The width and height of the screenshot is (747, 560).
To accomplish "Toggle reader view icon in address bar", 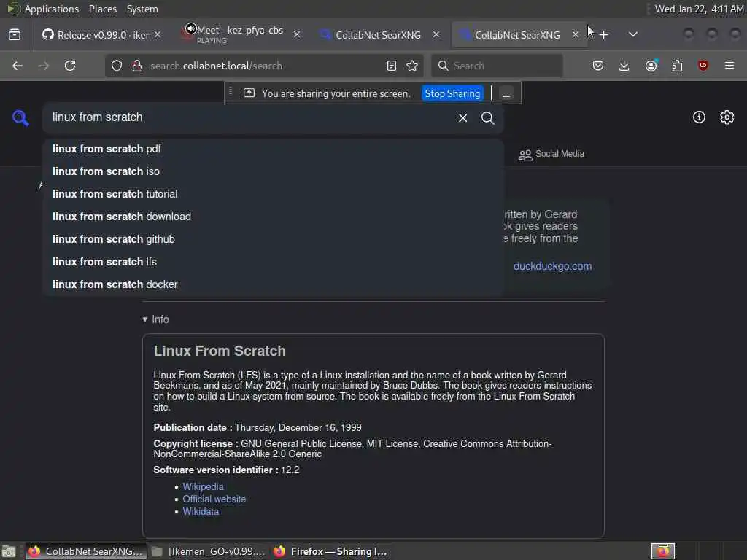I will (392, 66).
